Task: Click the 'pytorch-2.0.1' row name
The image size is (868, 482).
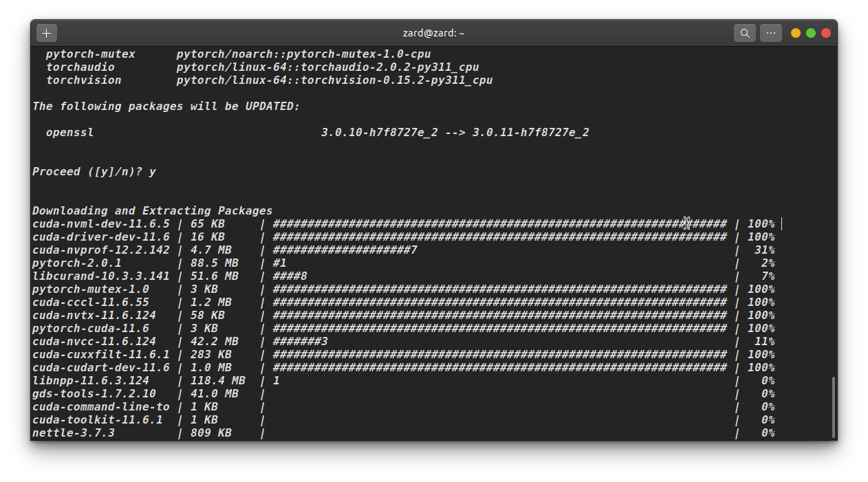Action: coord(77,263)
